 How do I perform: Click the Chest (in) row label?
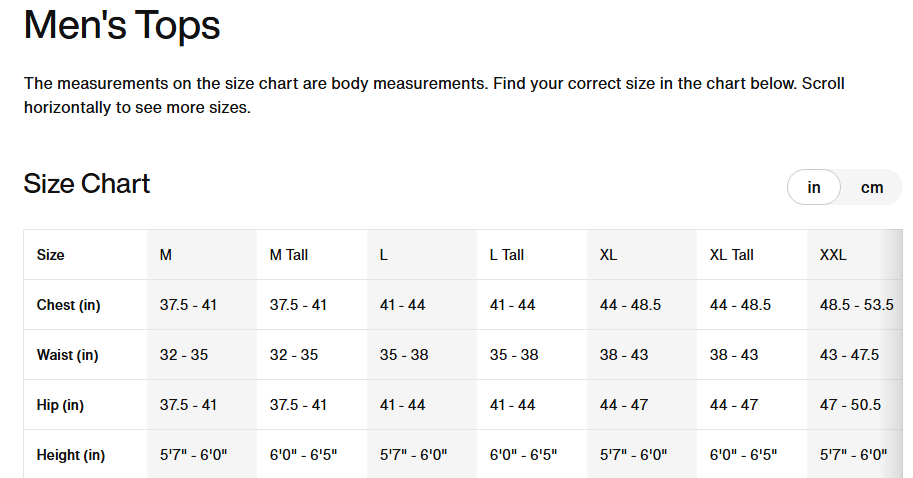tap(68, 305)
